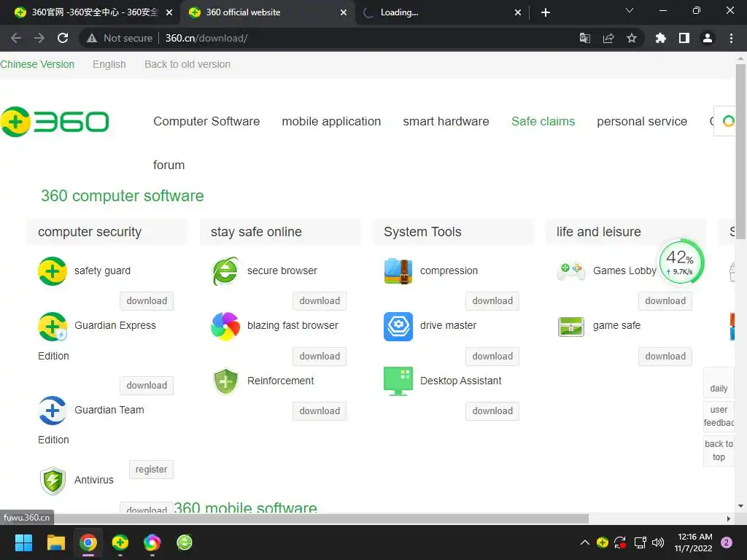Image resolution: width=747 pixels, height=560 pixels.
Task: Click the safety guard product icon
Action: click(53, 271)
